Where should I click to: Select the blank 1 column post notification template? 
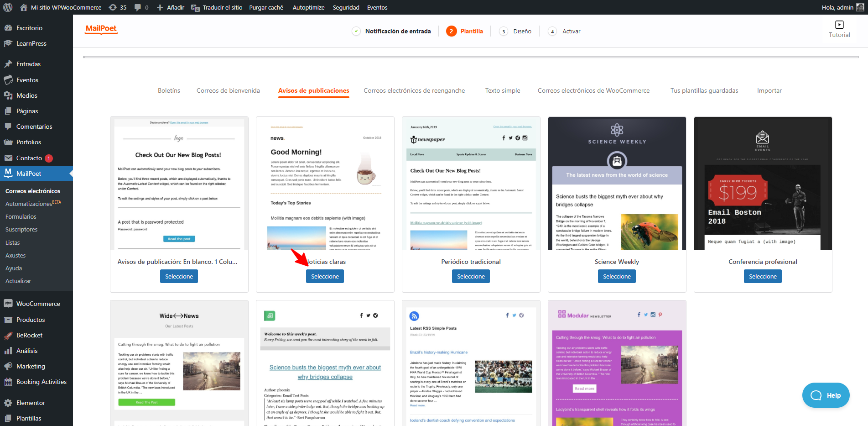179,276
